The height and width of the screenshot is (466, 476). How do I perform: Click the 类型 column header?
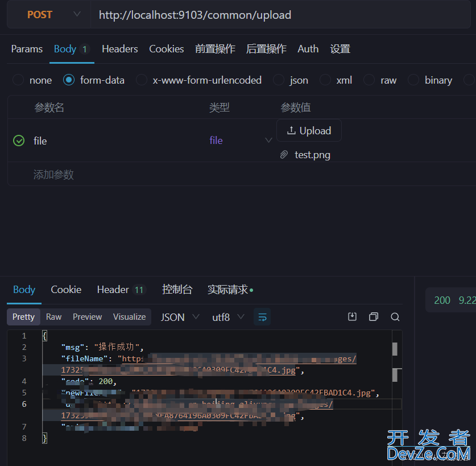point(219,108)
